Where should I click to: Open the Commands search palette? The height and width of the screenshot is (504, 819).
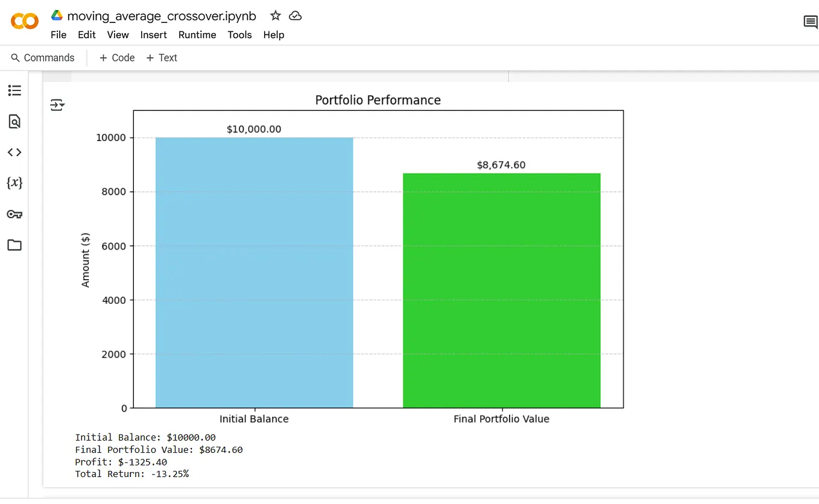coord(42,57)
